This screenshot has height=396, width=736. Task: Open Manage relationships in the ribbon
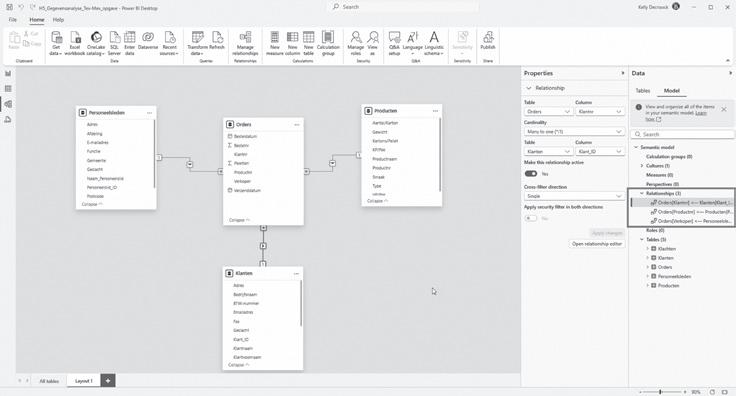point(245,43)
